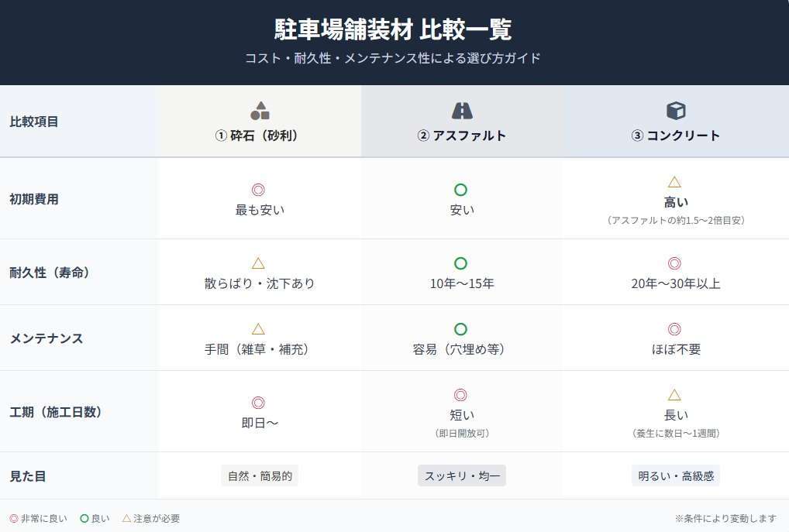Image resolution: width=789 pixels, height=532 pixels.
Task: Click the 明るい・高級感 tag
Action: 676,476
